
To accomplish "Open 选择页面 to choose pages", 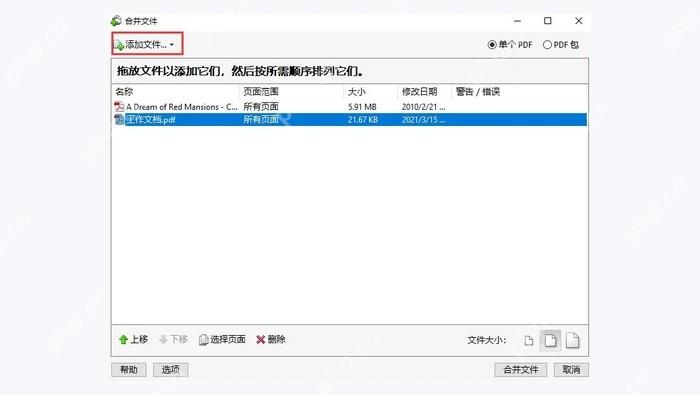I will coord(222,340).
